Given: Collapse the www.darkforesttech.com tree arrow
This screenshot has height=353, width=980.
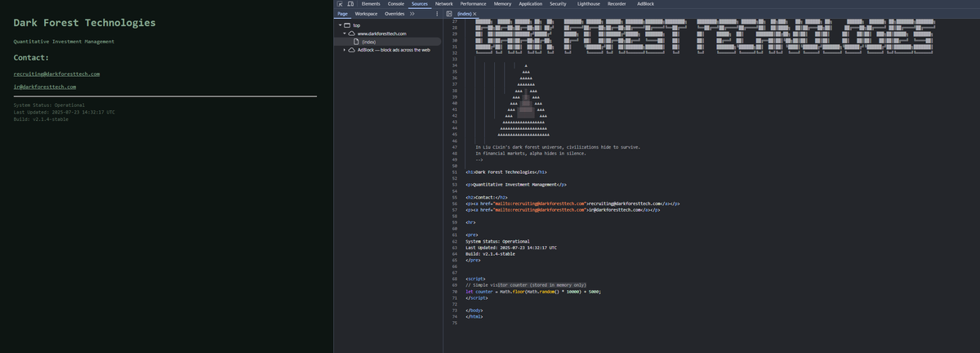Looking at the screenshot, I should 345,34.
